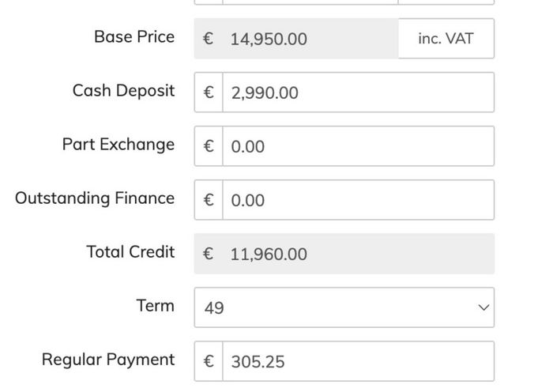Click the chevron arrow on Term selector
553x392 pixels.
[483, 307]
